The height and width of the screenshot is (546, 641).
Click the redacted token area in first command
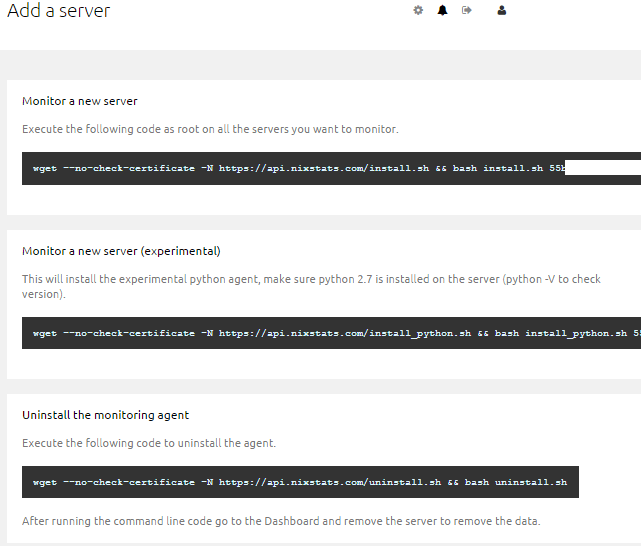602,169
